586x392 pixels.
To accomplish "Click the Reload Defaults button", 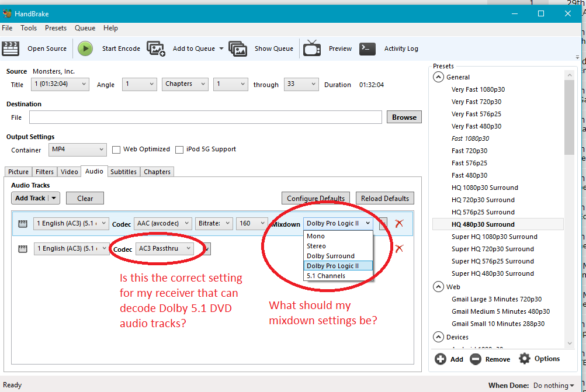I will pos(385,199).
